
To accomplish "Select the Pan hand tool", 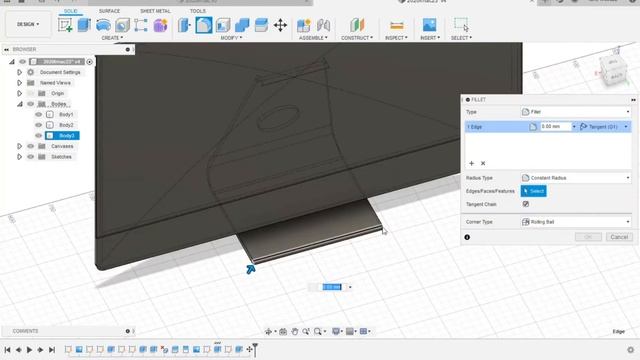I will pos(295,331).
